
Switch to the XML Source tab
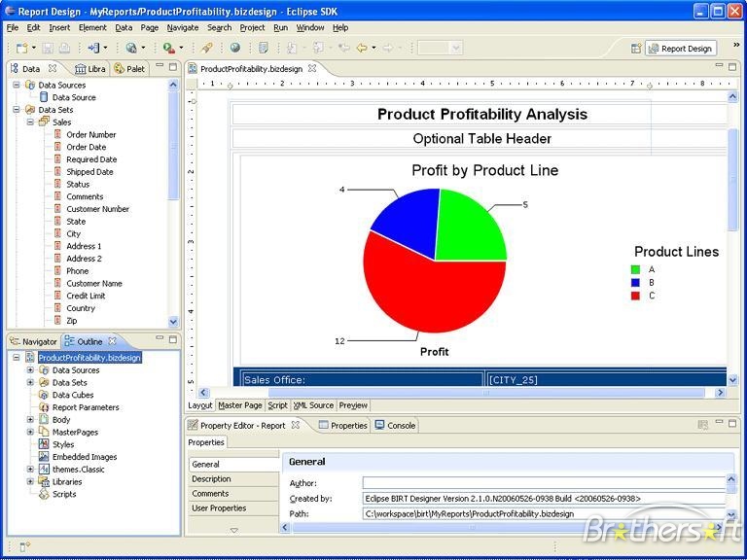(x=313, y=405)
